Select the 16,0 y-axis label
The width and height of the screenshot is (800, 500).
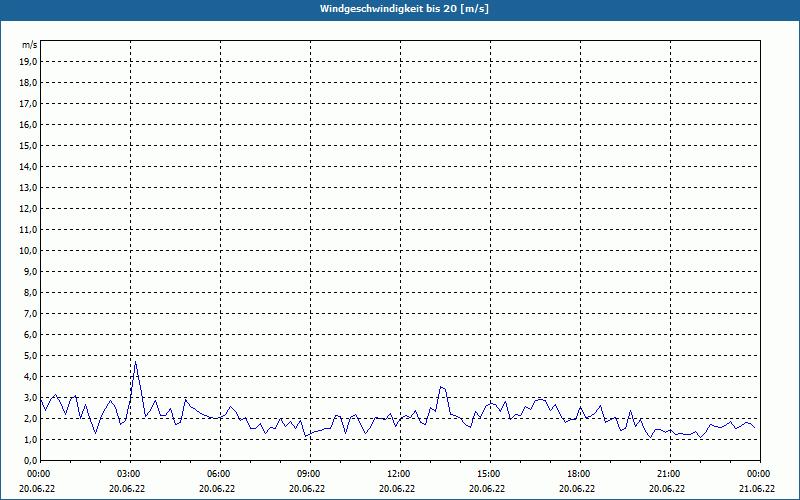click(28, 124)
